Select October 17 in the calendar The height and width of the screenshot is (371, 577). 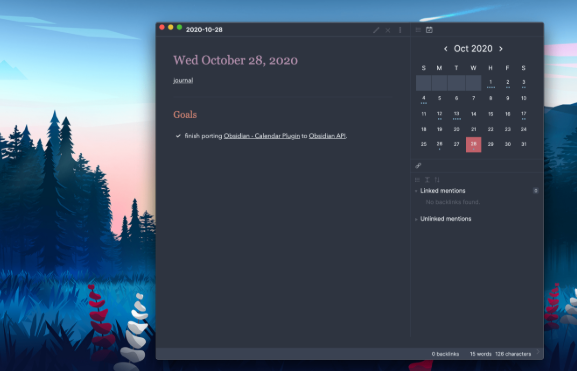click(x=524, y=114)
